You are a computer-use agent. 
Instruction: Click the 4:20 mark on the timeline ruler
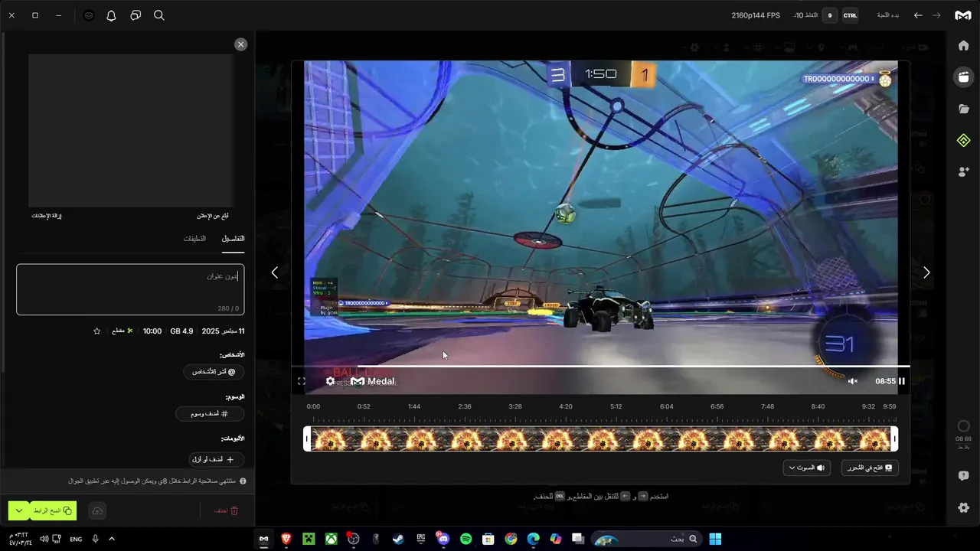pyautogui.click(x=566, y=406)
